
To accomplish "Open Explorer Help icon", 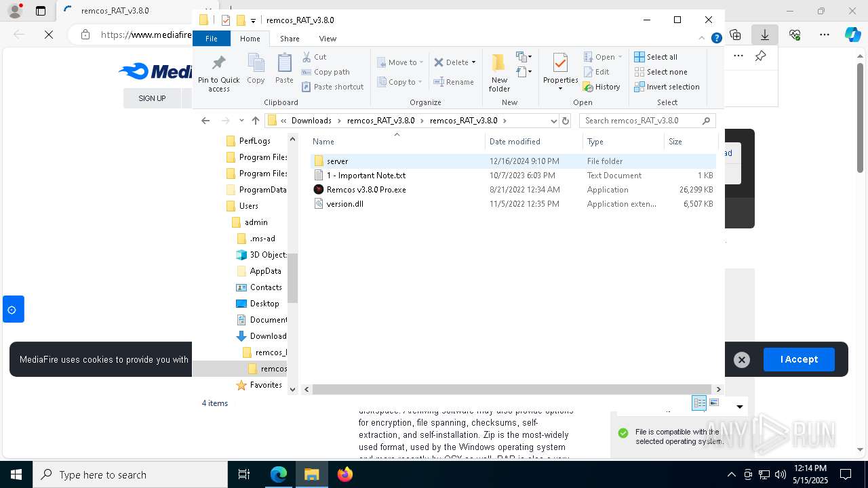I will [x=716, y=39].
